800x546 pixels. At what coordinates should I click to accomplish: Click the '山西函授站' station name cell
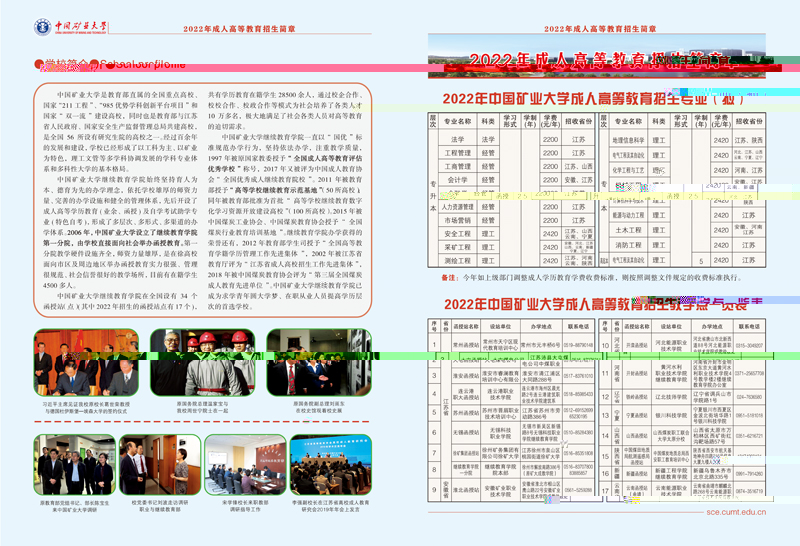click(637, 436)
